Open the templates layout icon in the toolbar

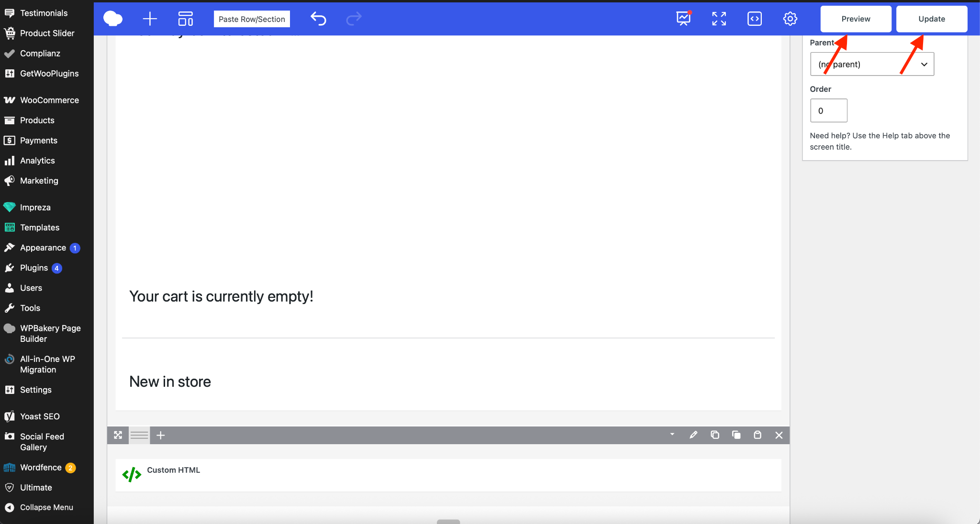[x=186, y=19]
